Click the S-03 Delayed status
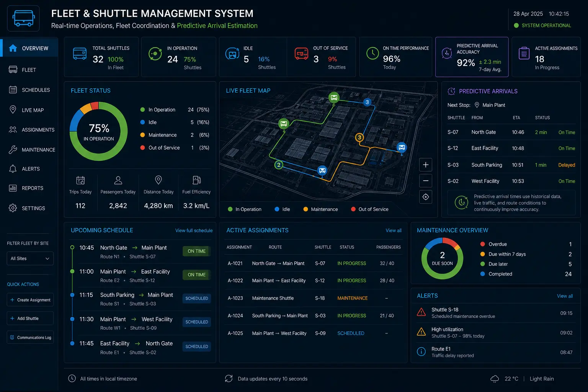The image size is (588, 392). [567, 165]
